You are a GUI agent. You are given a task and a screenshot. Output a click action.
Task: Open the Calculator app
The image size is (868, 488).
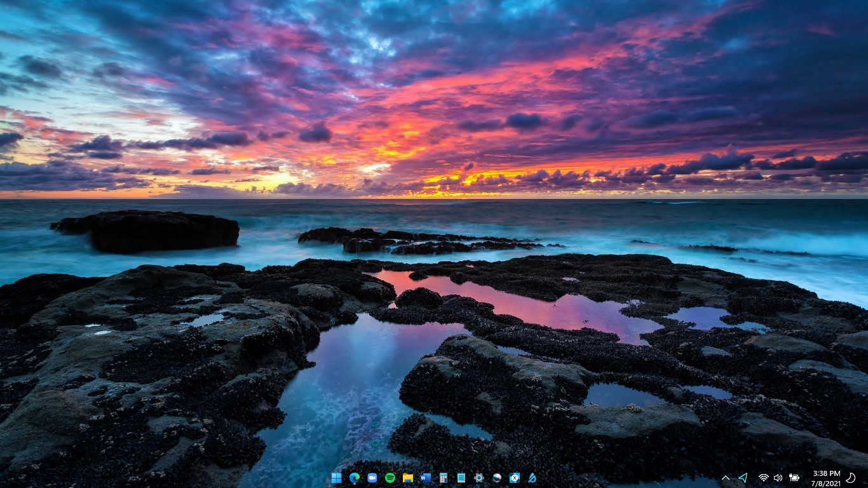pos(442,477)
